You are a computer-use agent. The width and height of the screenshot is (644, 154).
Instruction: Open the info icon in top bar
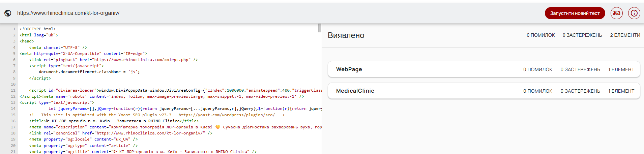634,13
